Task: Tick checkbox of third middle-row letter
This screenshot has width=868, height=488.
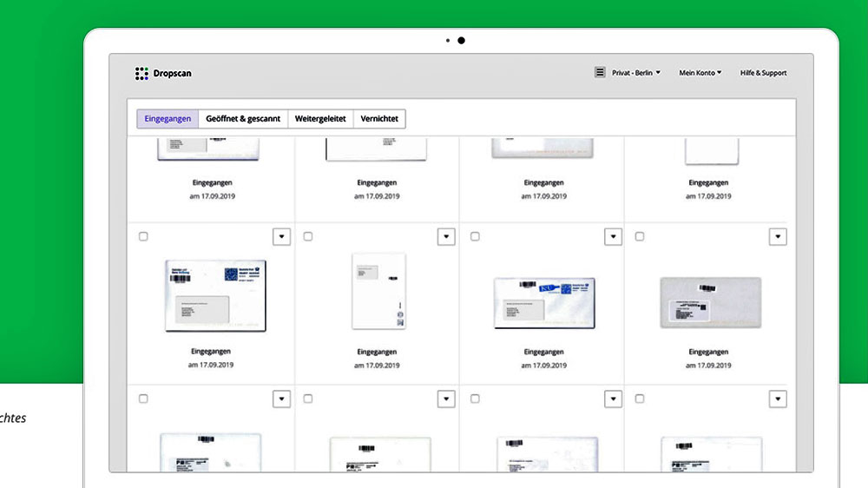Action: pos(475,236)
